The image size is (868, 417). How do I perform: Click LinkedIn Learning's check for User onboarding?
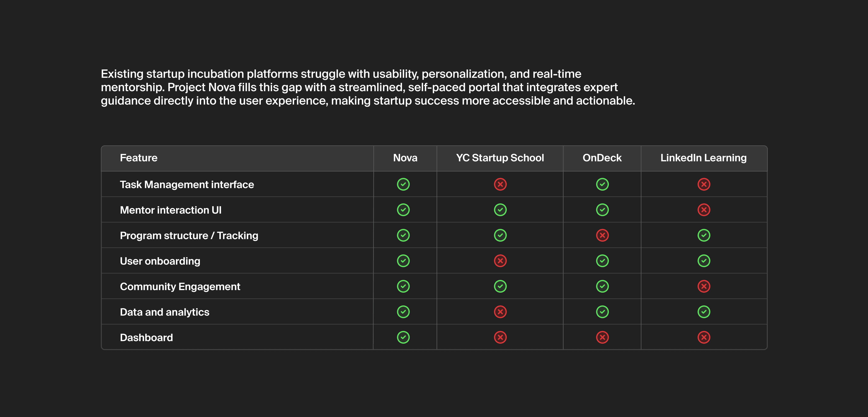click(704, 261)
